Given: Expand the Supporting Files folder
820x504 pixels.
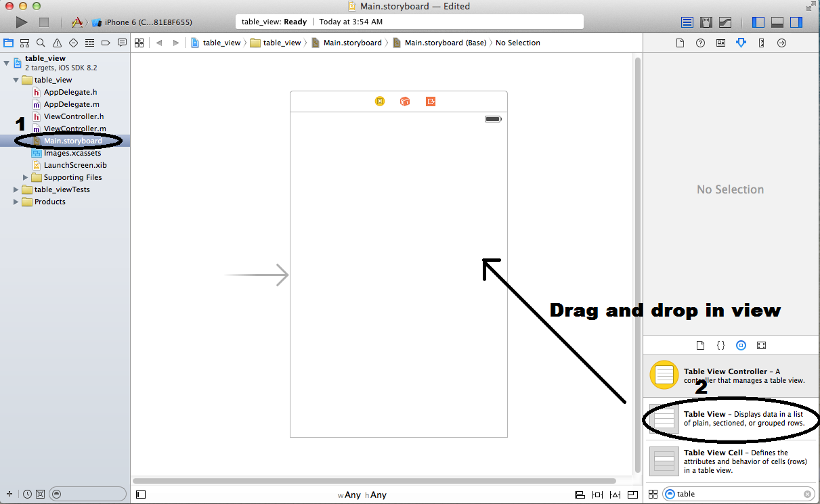Looking at the screenshot, I should tap(24, 177).
